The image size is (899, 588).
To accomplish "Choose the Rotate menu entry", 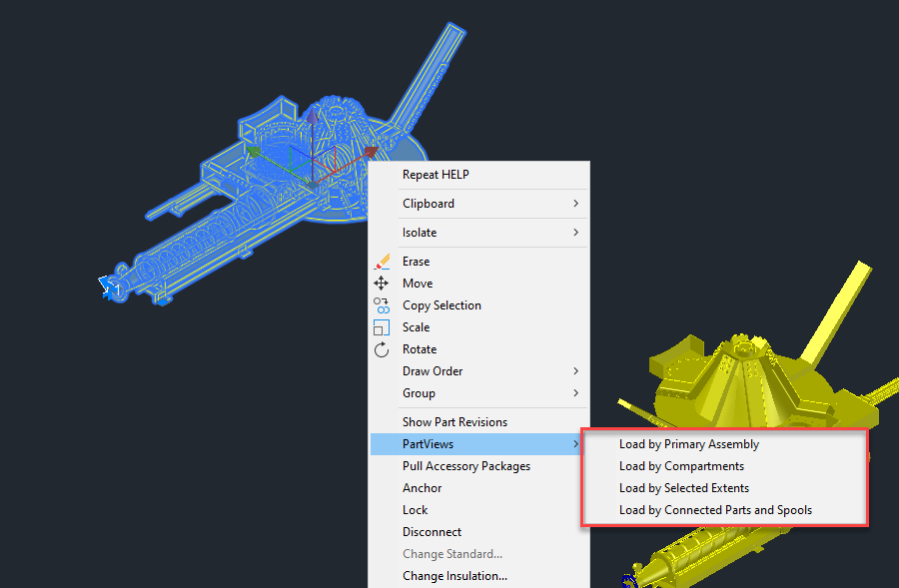I will point(479,349).
